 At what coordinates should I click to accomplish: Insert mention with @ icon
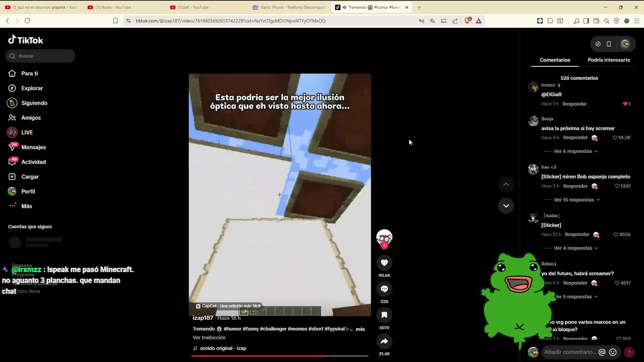602,352
